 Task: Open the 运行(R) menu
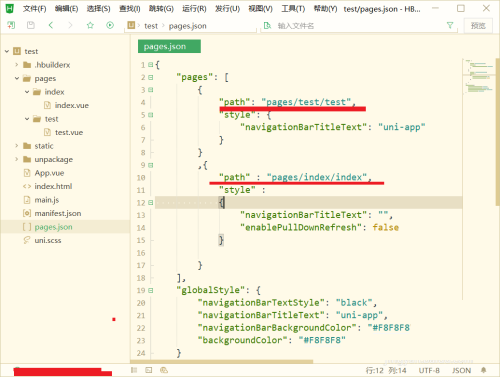click(194, 9)
